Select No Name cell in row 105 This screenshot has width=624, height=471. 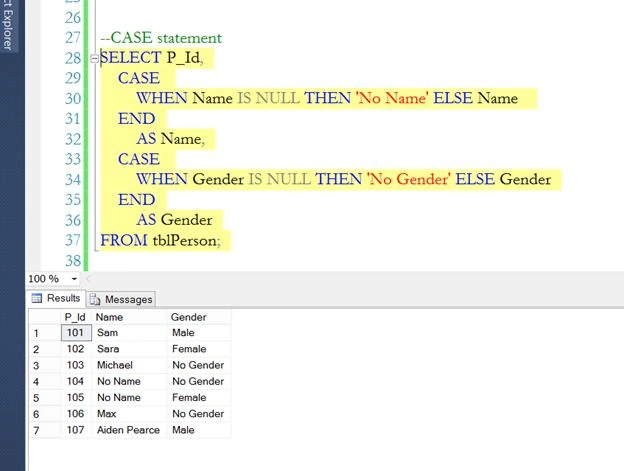coord(129,397)
